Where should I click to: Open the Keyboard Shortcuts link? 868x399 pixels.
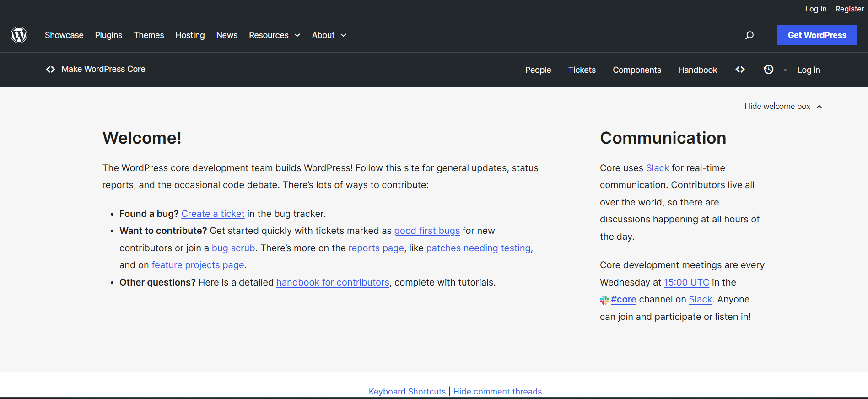point(407,392)
